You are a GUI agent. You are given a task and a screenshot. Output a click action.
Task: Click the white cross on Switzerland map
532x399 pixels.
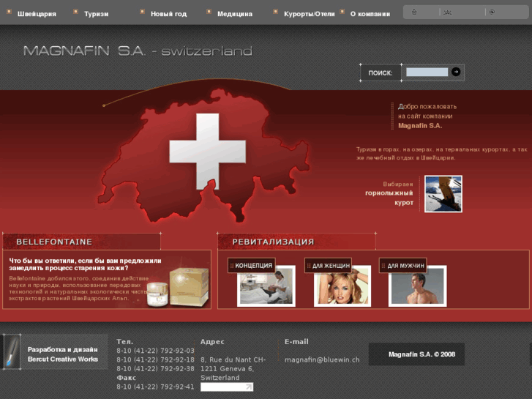(207, 152)
